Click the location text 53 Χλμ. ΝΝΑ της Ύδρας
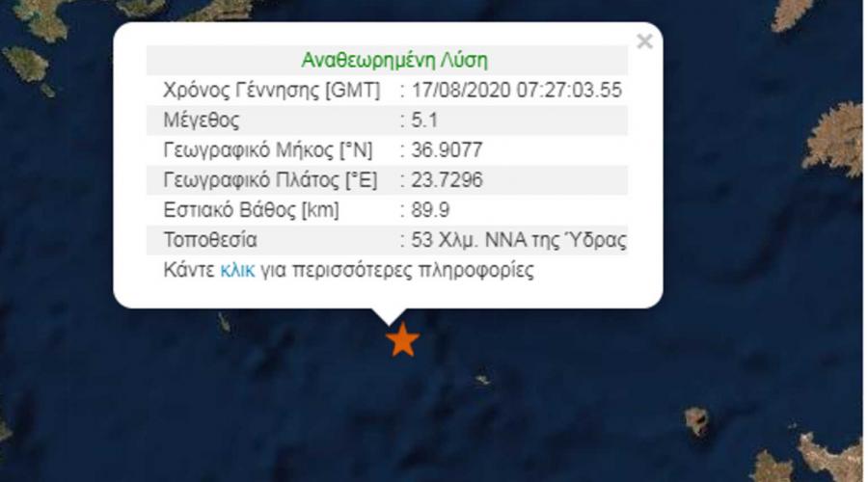The width and height of the screenshot is (868, 482). tap(519, 240)
